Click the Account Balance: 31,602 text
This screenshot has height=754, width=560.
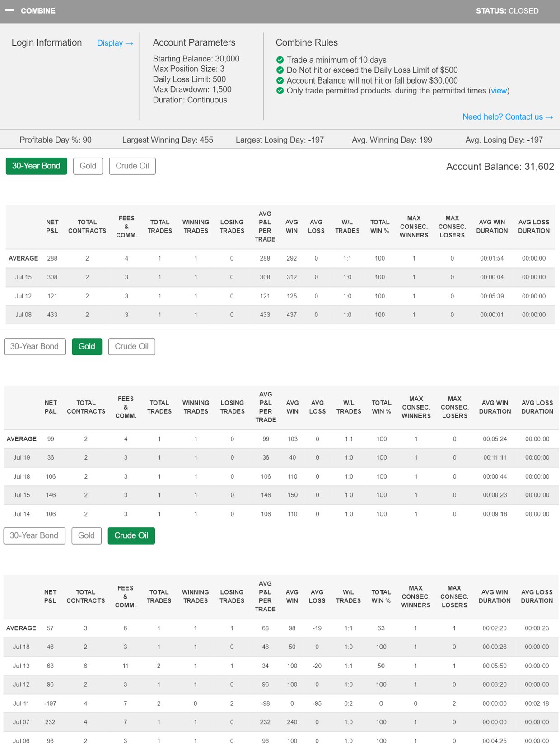point(499,167)
